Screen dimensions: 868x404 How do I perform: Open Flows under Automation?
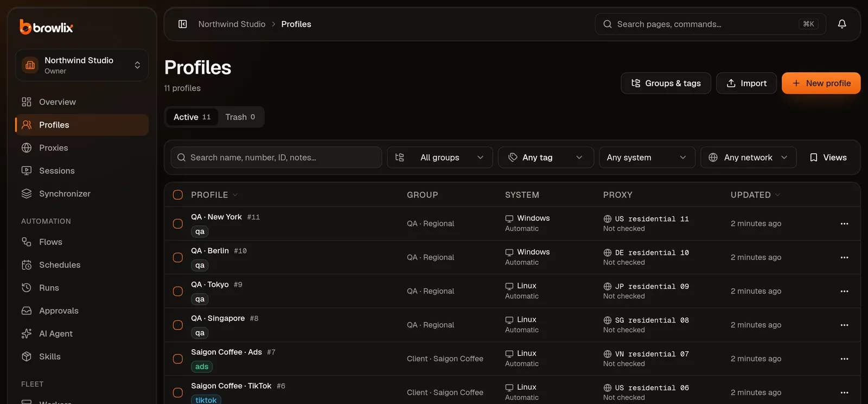pos(82,242)
